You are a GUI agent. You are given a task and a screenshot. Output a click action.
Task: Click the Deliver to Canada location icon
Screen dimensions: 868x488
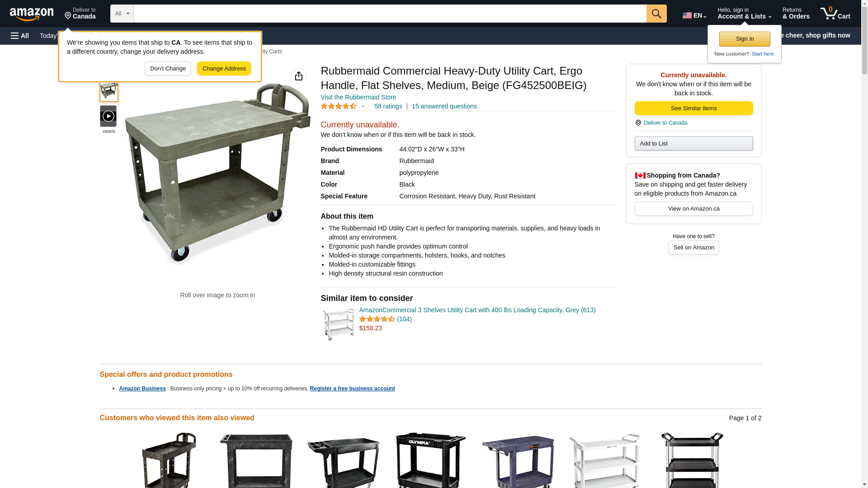click(68, 16)
